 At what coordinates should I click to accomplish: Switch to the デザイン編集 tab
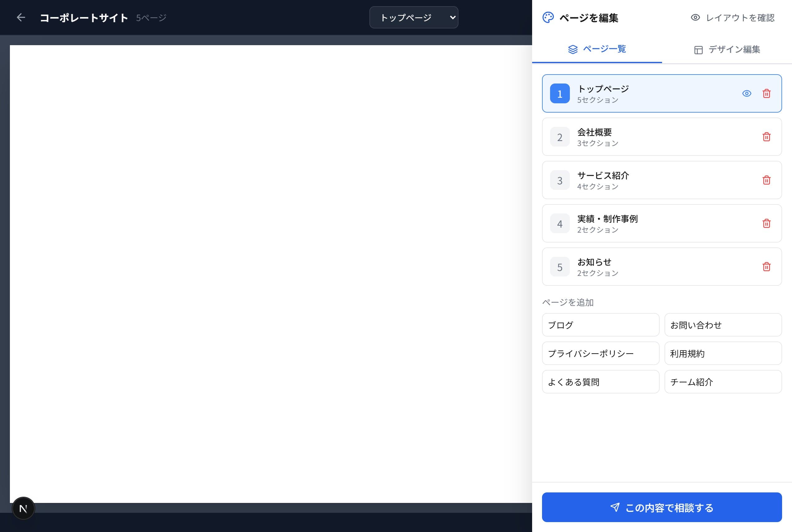tap(727, 49)
